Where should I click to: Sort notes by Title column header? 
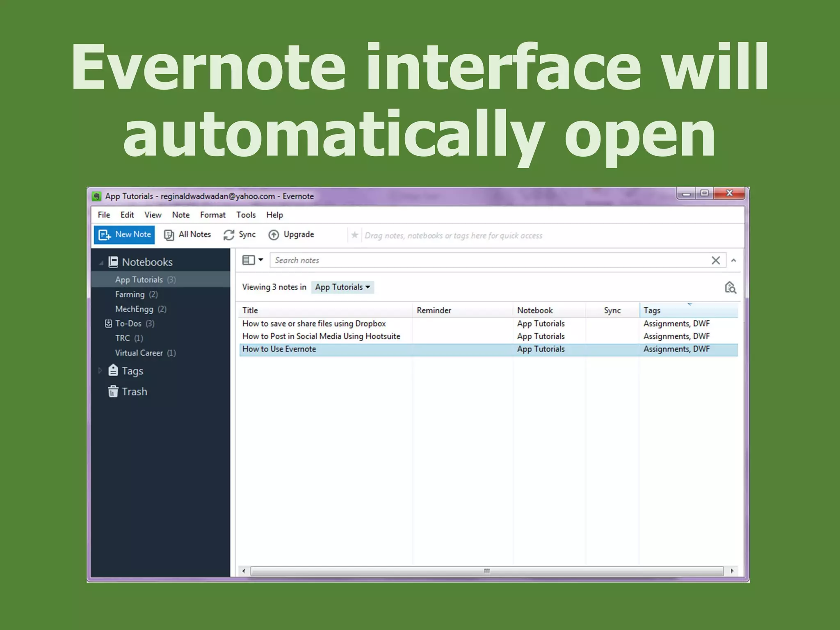coord(326,310)
